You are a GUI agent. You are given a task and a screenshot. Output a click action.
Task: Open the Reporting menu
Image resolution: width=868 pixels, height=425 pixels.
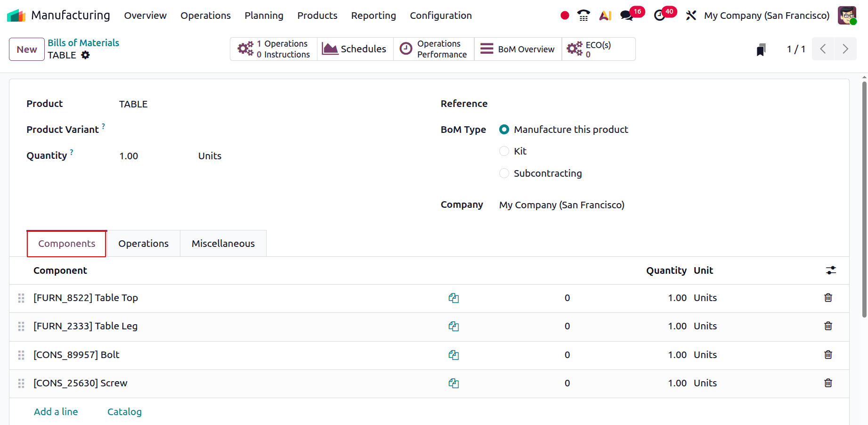click(373, 16)
